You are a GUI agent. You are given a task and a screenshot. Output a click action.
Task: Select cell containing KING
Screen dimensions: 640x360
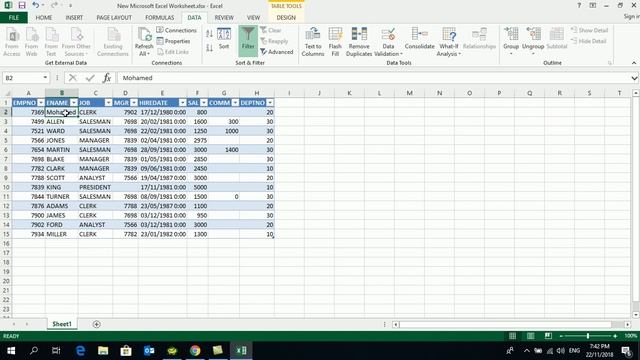pyautogui.click(x=62, y=187)
